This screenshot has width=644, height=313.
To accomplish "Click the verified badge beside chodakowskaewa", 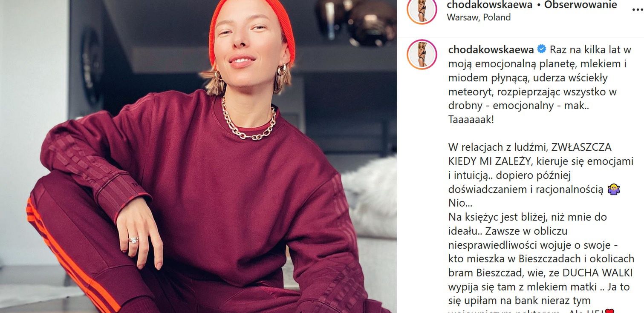I will [542, 49].
